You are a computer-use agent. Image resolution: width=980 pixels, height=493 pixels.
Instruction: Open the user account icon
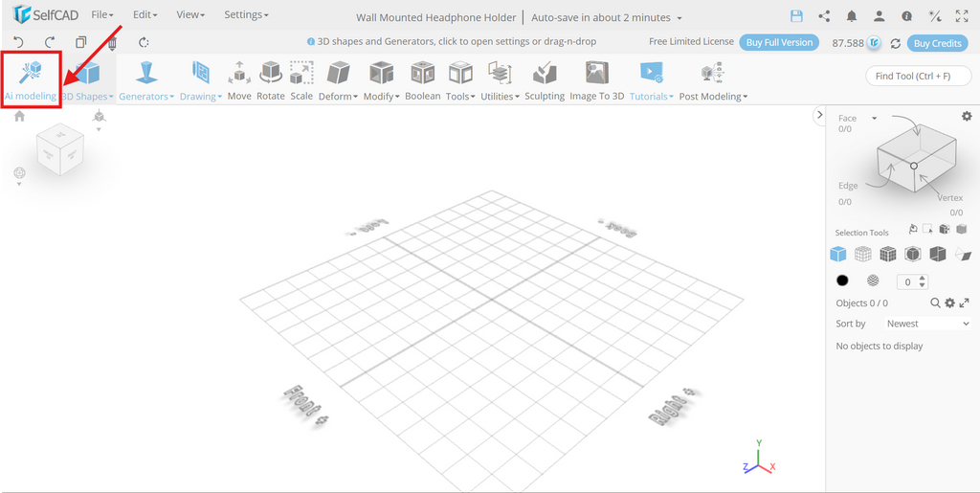point(879,16)
